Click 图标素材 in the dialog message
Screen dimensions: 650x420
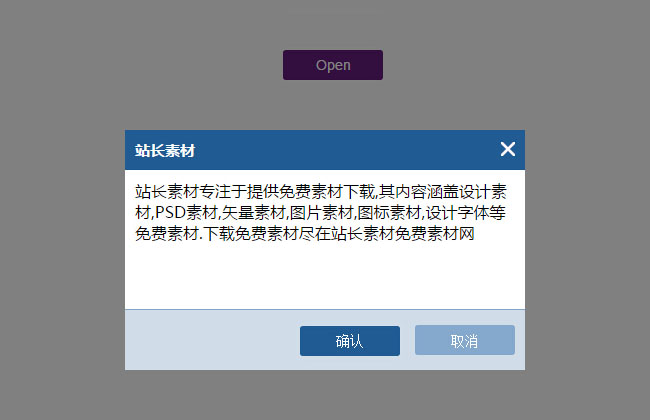[x=389, y=213]
